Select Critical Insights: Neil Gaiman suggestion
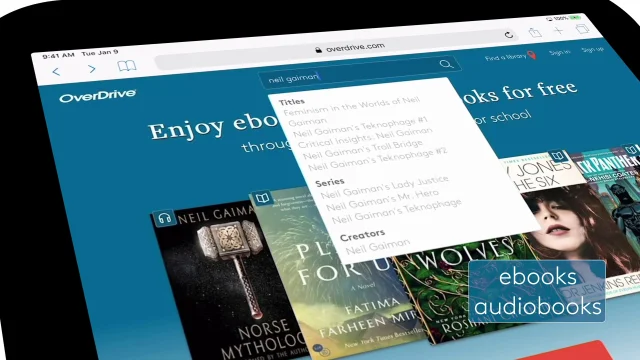The image size is (640, 360). click(365, 138)
